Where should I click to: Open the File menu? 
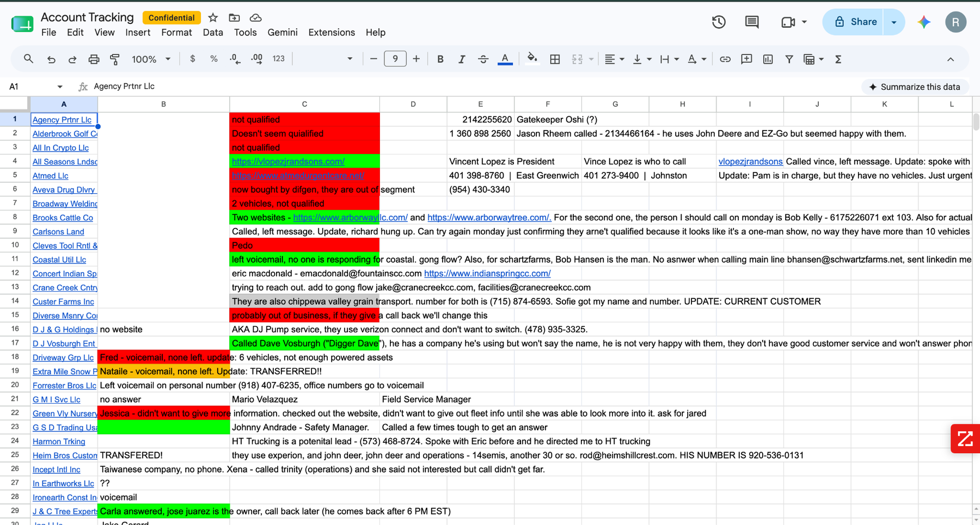tap(48, 33)
